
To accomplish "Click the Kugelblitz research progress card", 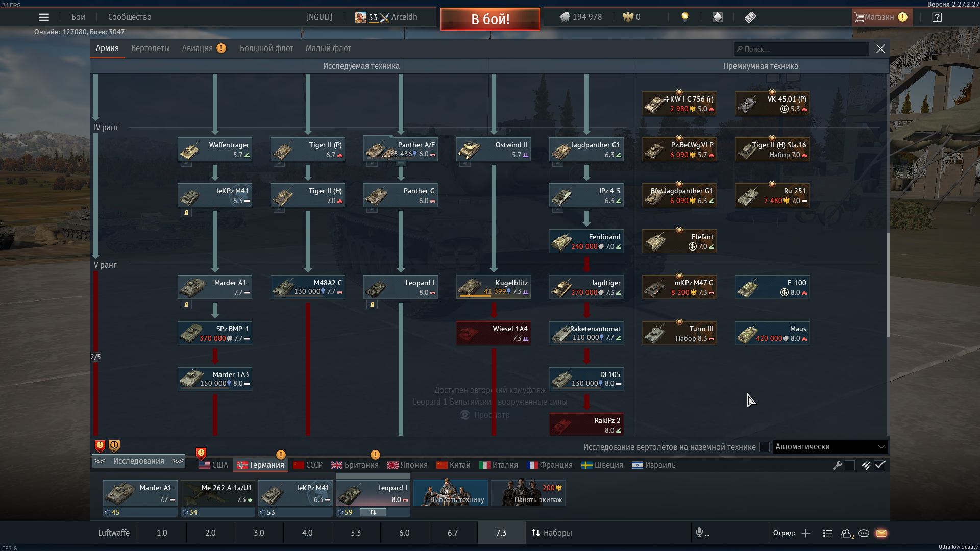I will [x=494, y=287].
